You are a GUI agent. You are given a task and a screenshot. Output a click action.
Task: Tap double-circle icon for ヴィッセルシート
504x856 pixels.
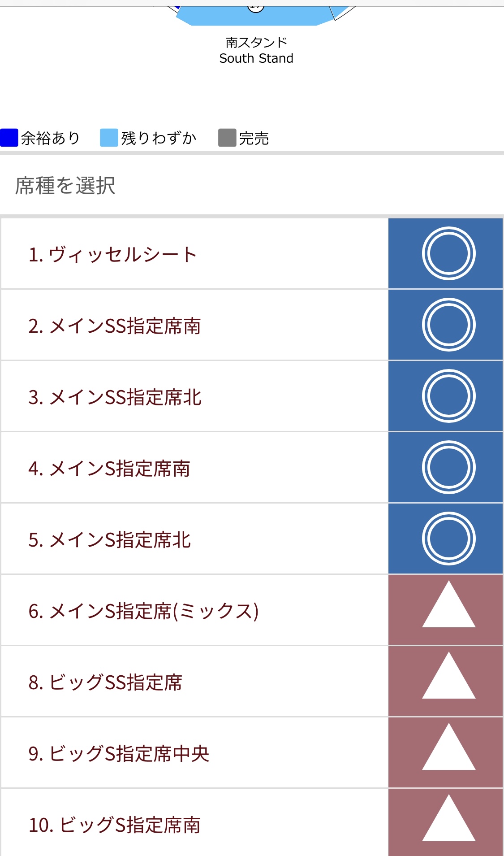[448, 253]
